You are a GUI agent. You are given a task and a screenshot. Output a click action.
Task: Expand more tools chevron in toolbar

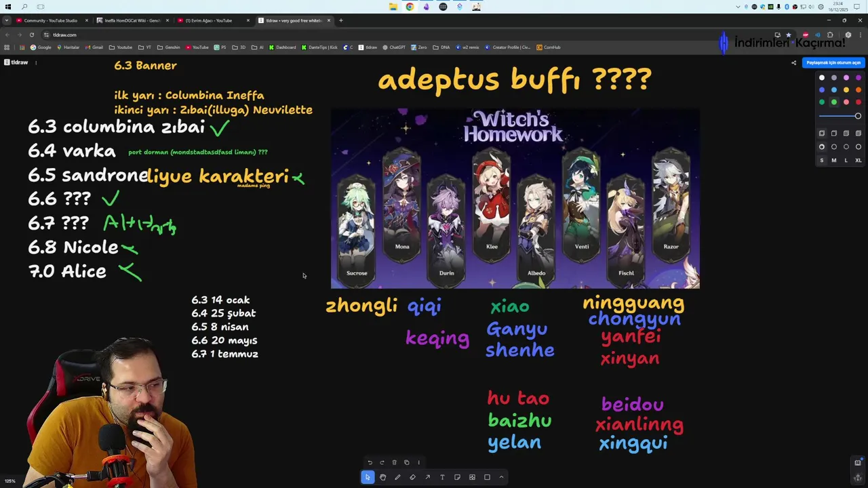pos(502,477)
